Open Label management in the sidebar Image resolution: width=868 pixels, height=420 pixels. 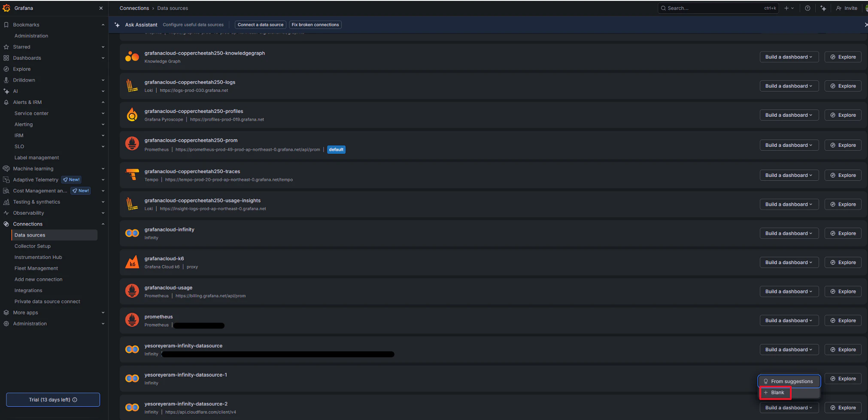pos(37,158)
